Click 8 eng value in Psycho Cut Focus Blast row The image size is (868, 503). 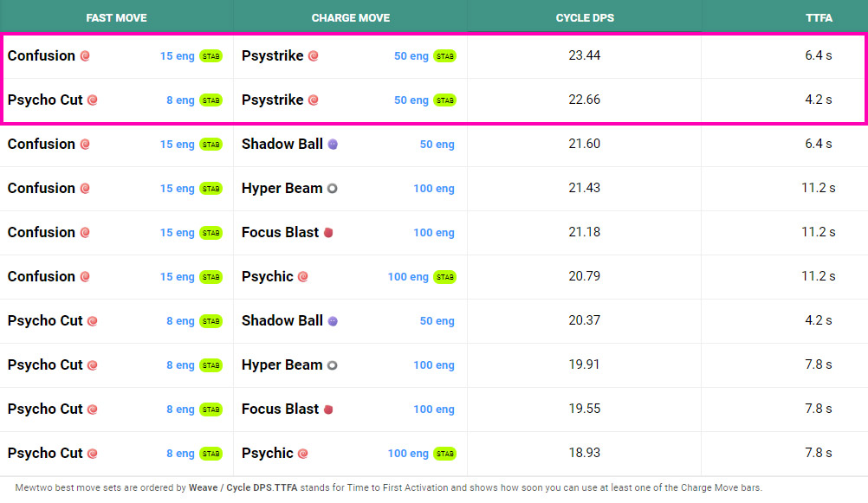[180, 409]
